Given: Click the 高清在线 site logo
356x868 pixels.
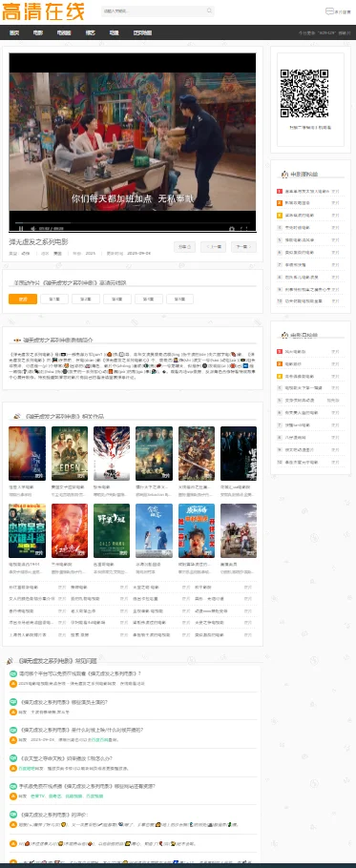Looking at the screenshot, I should tap(43, 11).
